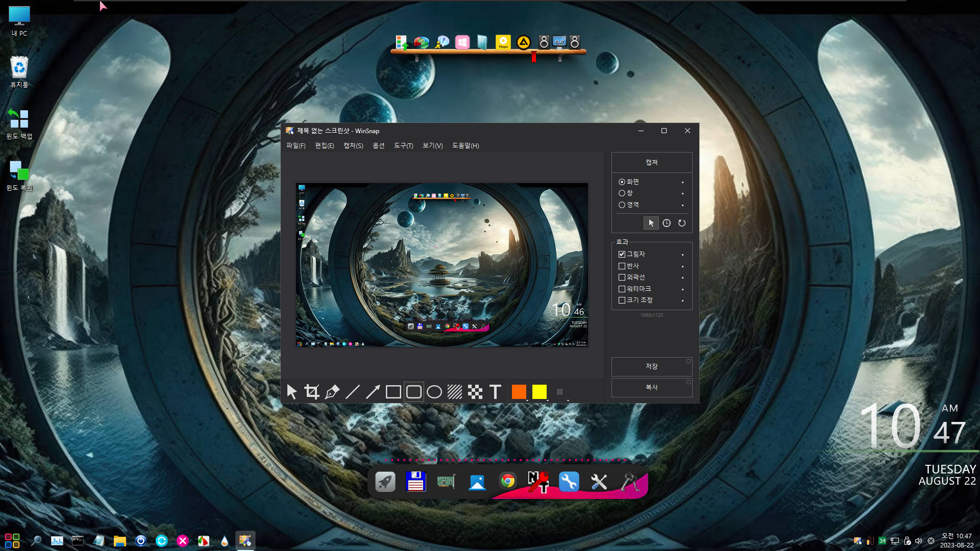Viewport: 980px width, 551px height.
Task: Open dropdown arrow under yellow color swatch
Action: click(x=548, y=400)
